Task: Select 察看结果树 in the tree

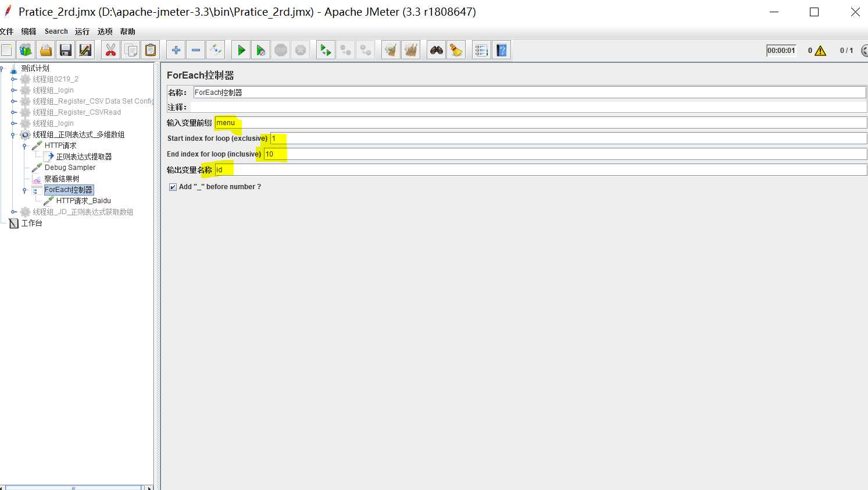Action: pyautogui.click(x=62, y=179)
